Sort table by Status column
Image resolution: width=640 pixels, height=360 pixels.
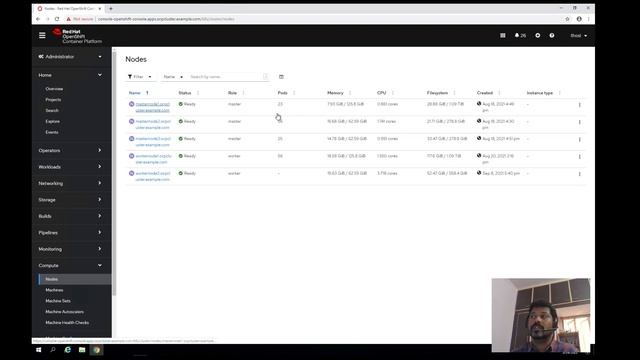click(185, 93)
